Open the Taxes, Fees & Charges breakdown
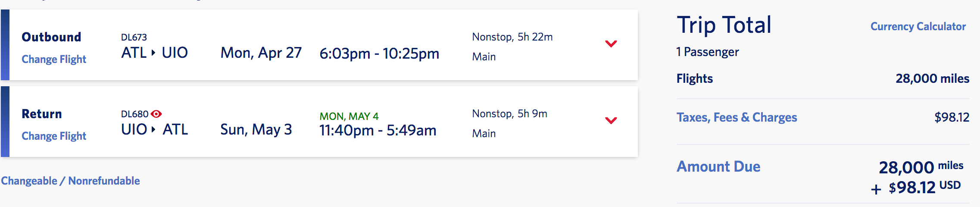 click(x=737, y=117)
